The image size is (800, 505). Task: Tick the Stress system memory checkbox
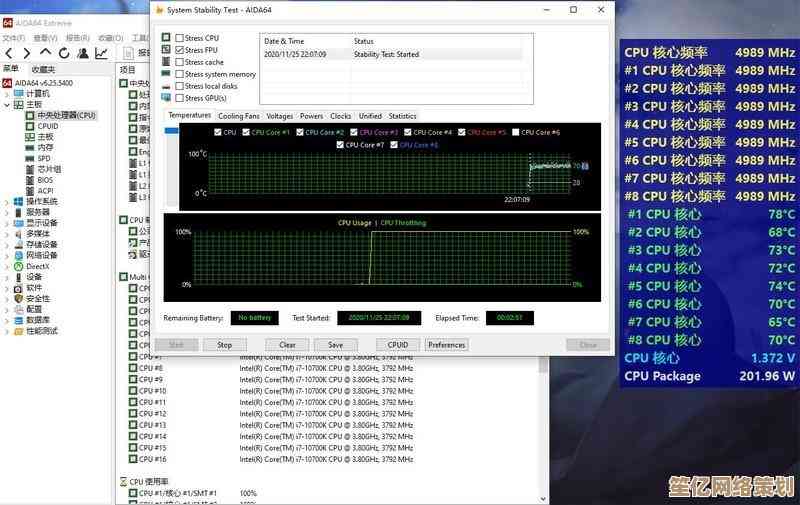(179, 74)
